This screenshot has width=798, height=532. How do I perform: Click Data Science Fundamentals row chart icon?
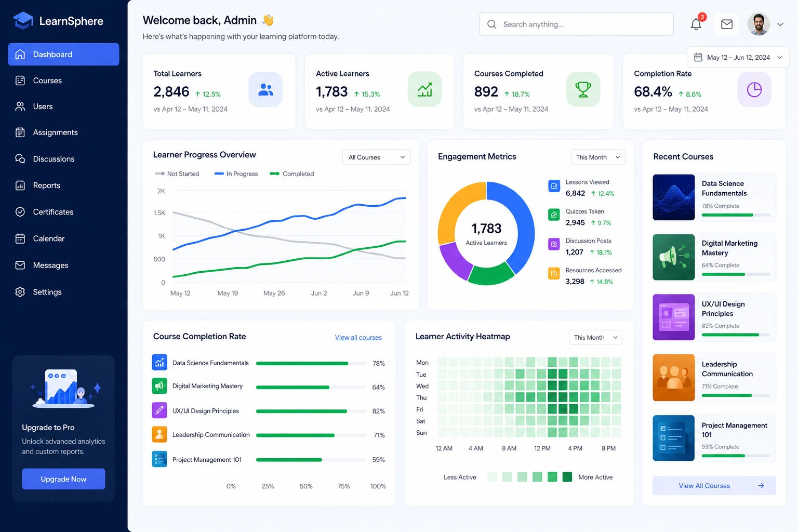click(159, 362)
